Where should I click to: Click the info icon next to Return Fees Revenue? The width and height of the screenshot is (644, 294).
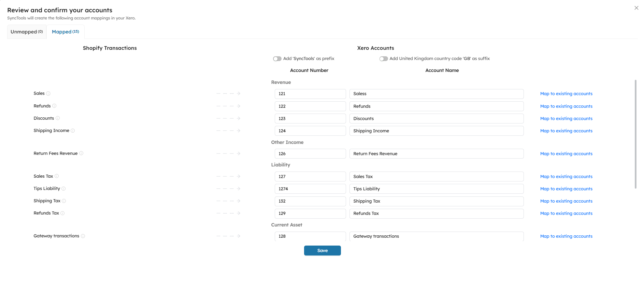tap(81, 153)
